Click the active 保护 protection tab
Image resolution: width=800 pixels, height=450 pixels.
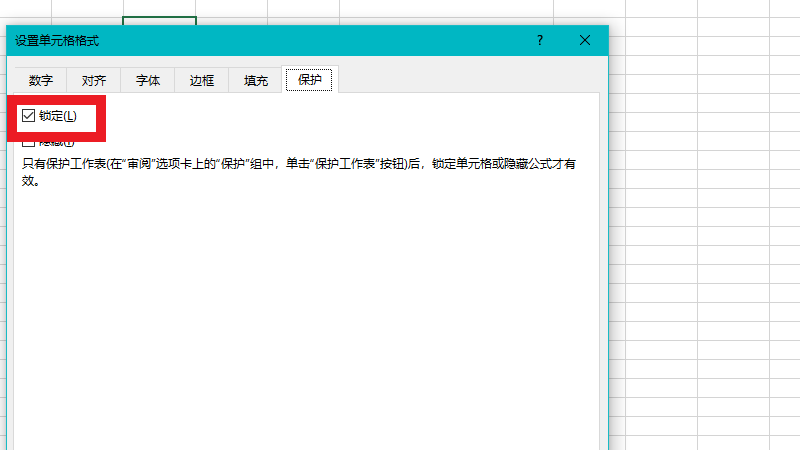coord(310,80)
